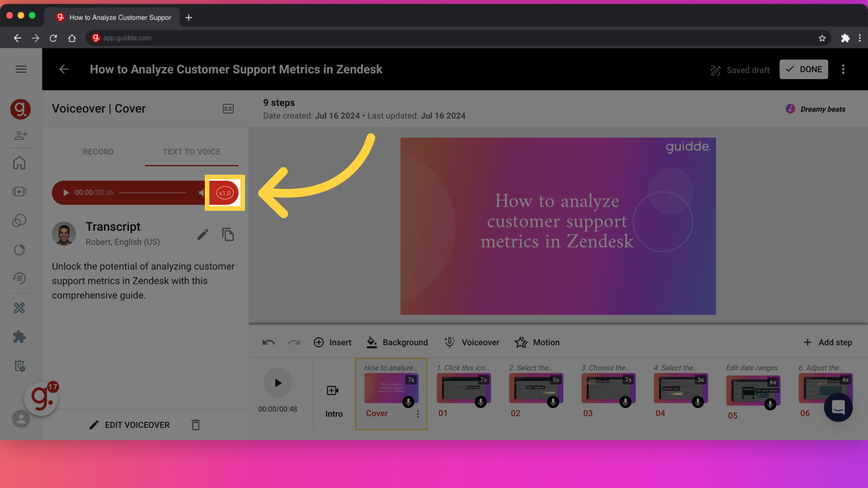
Task: Open the chat support bubble
Action: coord(838,407)
